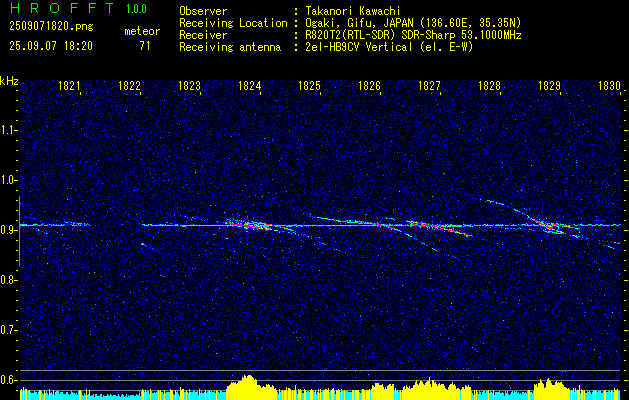Click the Receiver field label
629x400 pixels.
203,35
